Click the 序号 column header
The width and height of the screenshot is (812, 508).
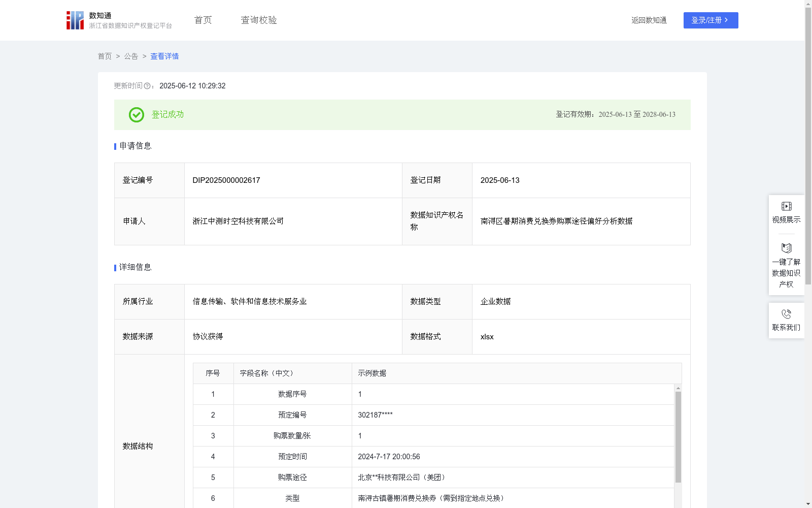[x=213, y=373]
